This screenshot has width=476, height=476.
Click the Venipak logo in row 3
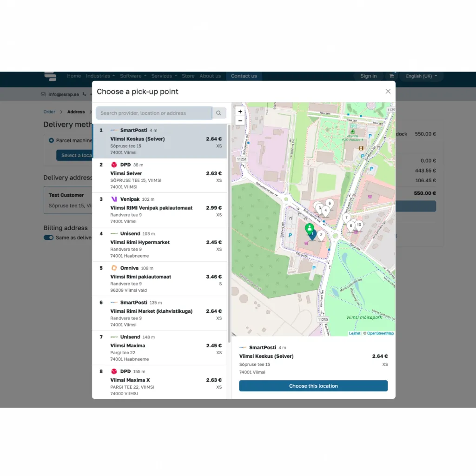pyautogui.click(x=114, y=199)
